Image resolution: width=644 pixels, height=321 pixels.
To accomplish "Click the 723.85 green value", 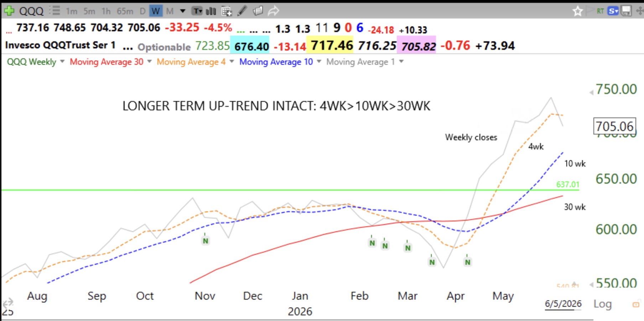I will [x=212, y=46].
